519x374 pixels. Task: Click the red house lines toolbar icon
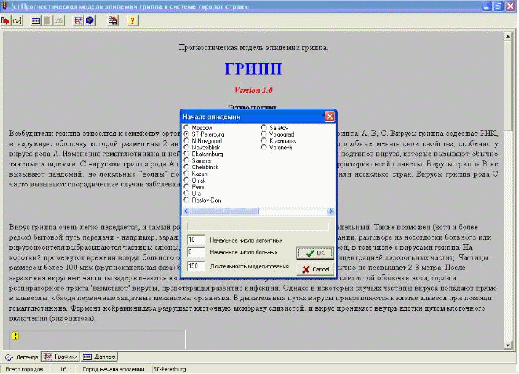click(113, 21)
